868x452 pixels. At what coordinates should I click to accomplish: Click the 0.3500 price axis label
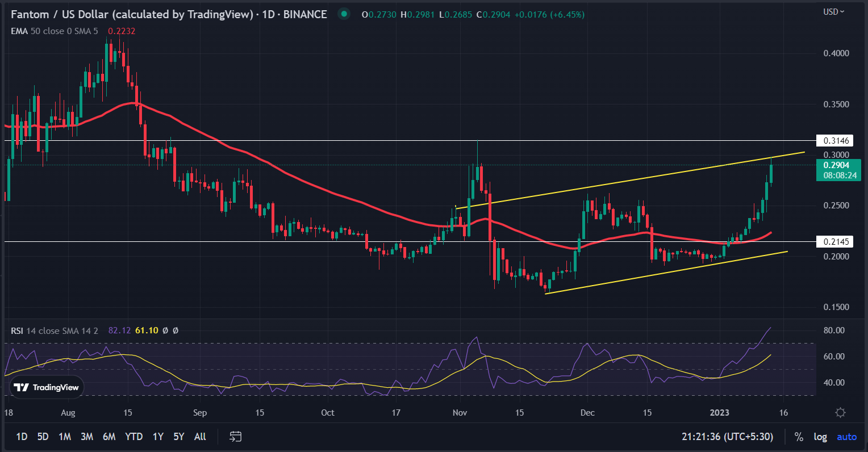pyautogui.click(x=836, y=104)
